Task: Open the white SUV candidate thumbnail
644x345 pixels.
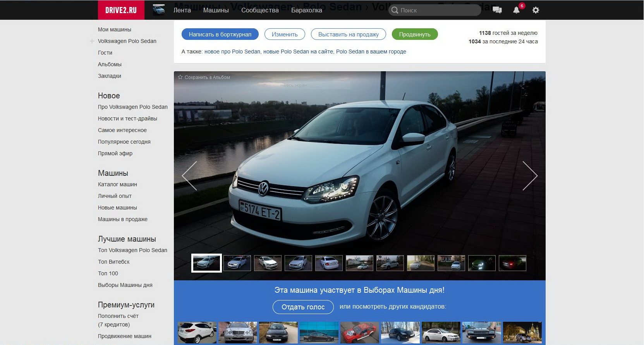Action: 197,333
